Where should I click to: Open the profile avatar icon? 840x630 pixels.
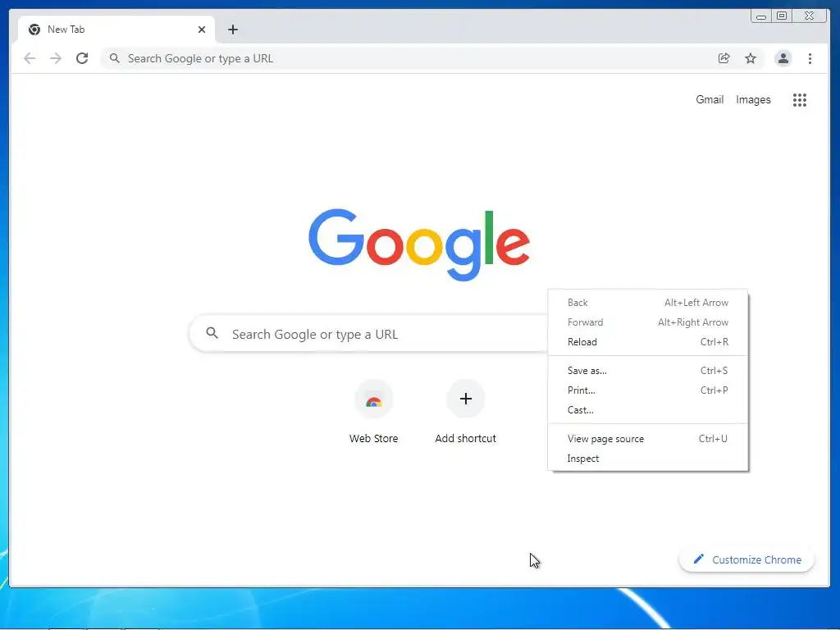(783, 58)
